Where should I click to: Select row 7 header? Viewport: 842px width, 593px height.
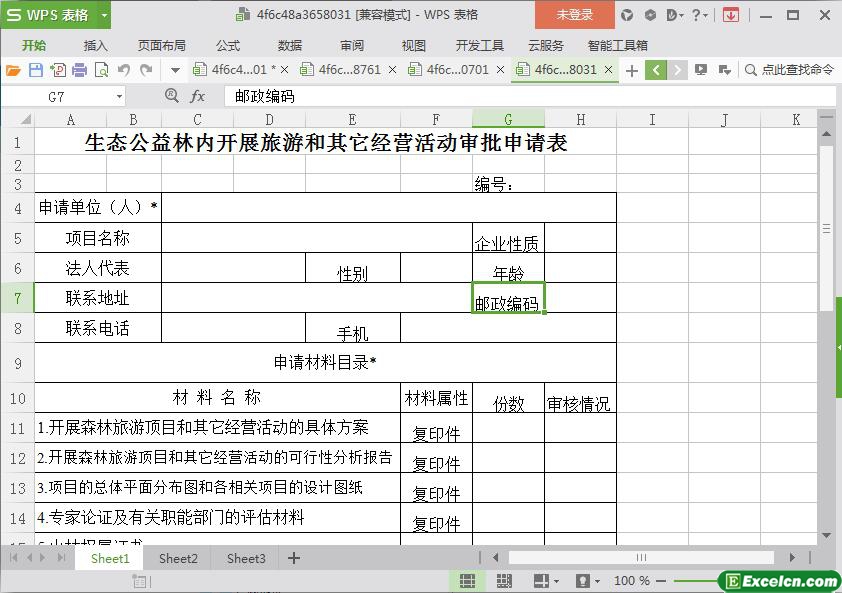18,298
